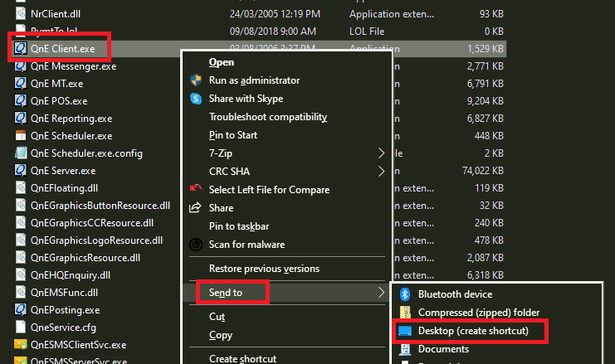Click the red compare arrow icon

[196, 188]
